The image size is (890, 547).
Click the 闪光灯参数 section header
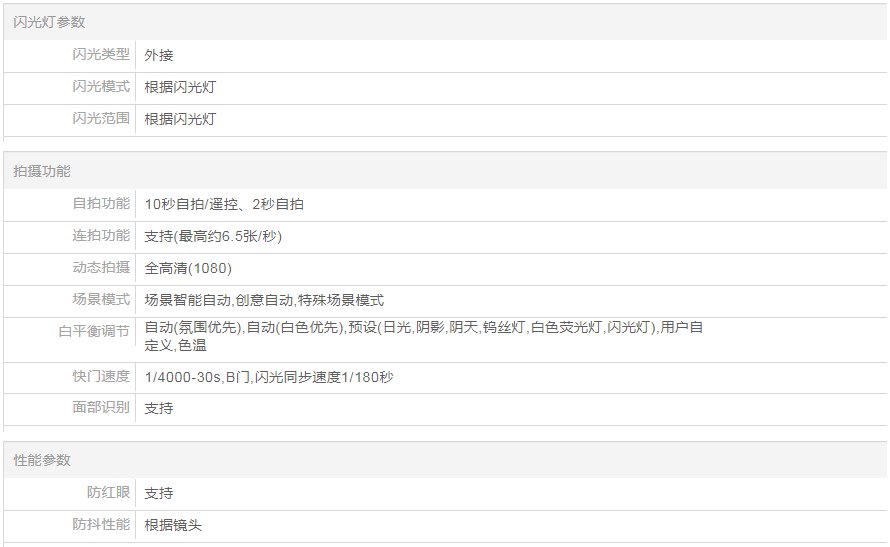click(42, 22)
